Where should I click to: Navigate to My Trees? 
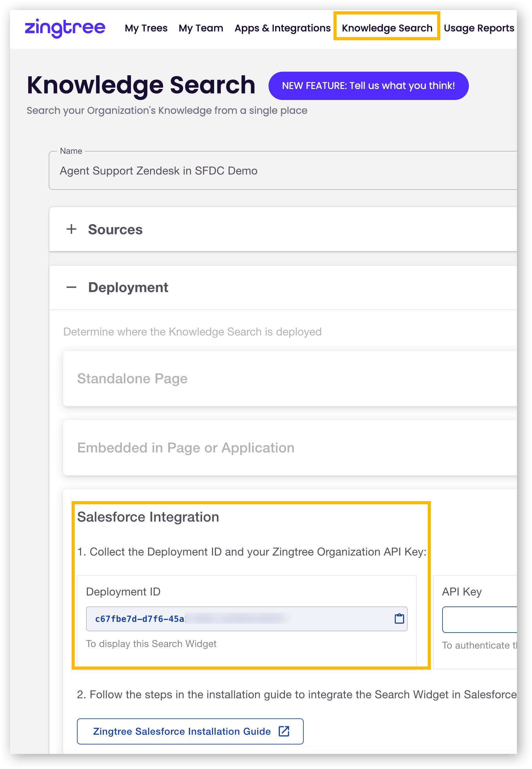point(146,28)
